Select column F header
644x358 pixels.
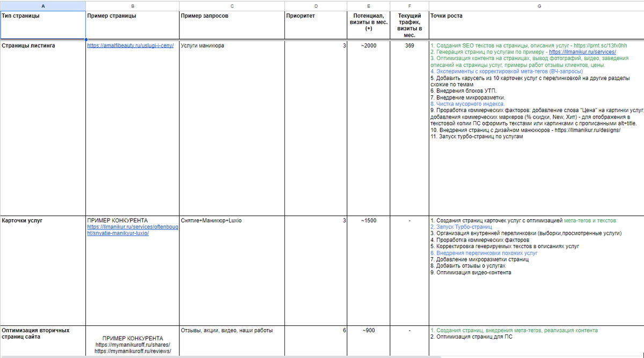tap(409, 6)
